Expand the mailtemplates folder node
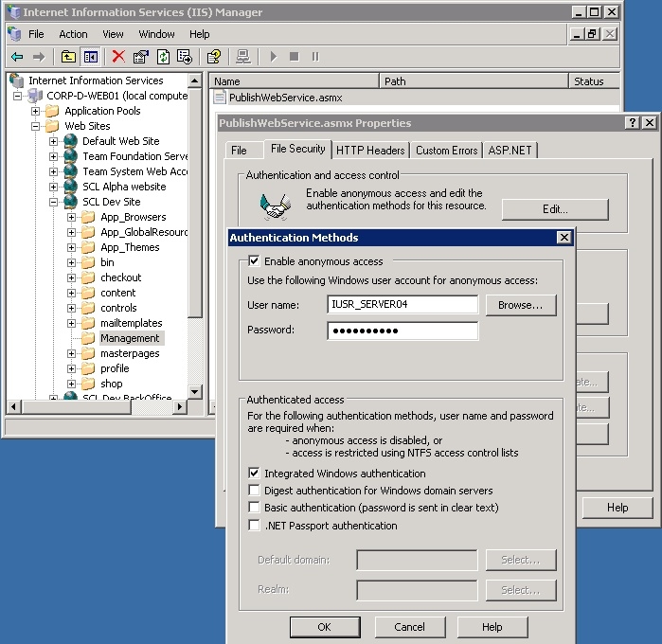The width and height of the screenshot is (662, 644). [71, 324]
